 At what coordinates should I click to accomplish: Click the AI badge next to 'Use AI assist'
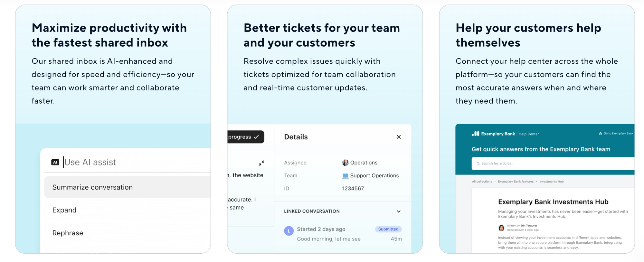point(55,162)
